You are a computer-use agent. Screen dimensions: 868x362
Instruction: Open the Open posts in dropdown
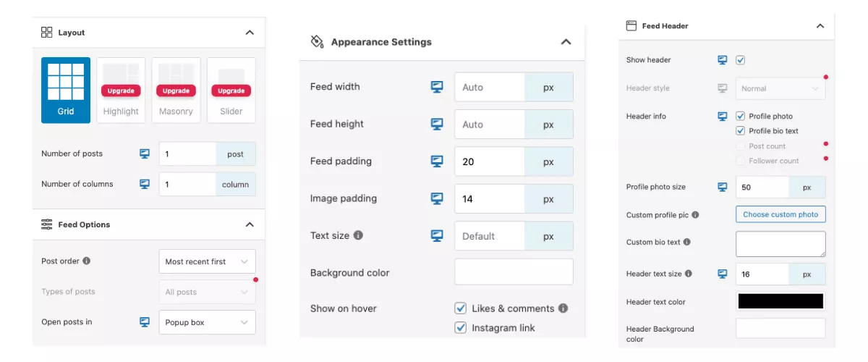point(207,322)
